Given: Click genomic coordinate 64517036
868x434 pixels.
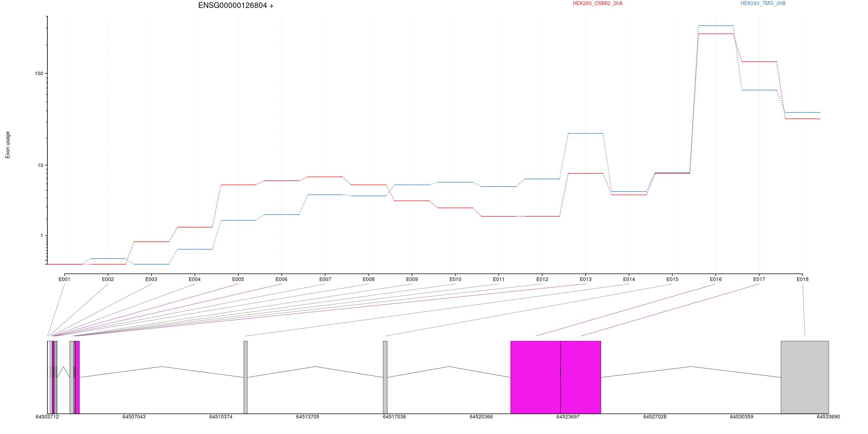Looking at the screenshot, I should pyautogui.click(x=394, y=417).
